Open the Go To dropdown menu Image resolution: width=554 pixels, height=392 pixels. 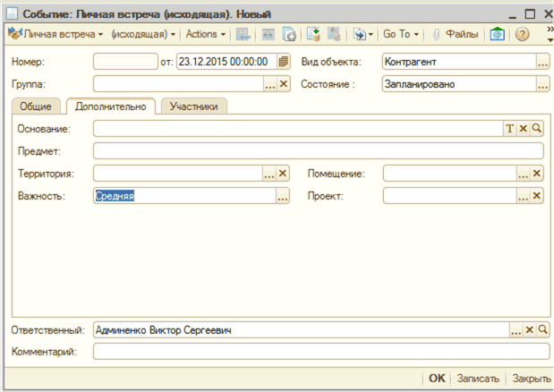coord(400,34)
